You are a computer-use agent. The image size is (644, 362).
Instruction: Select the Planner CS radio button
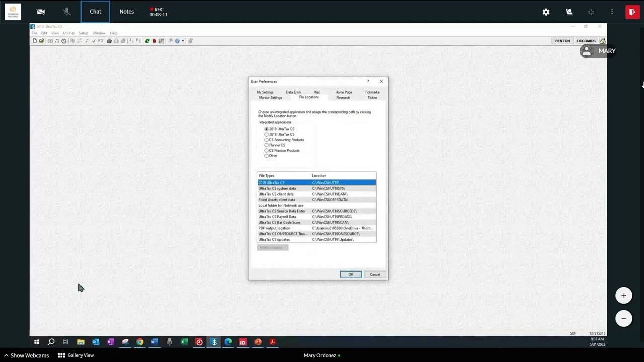coord(267,145)
